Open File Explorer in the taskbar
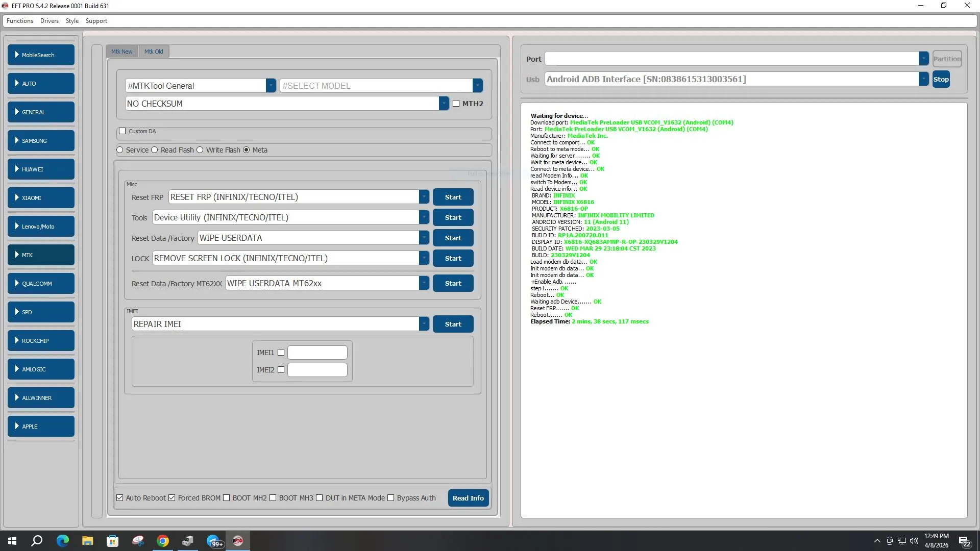The width and height of the screenshot is (980, 551). tap(88, 541)
